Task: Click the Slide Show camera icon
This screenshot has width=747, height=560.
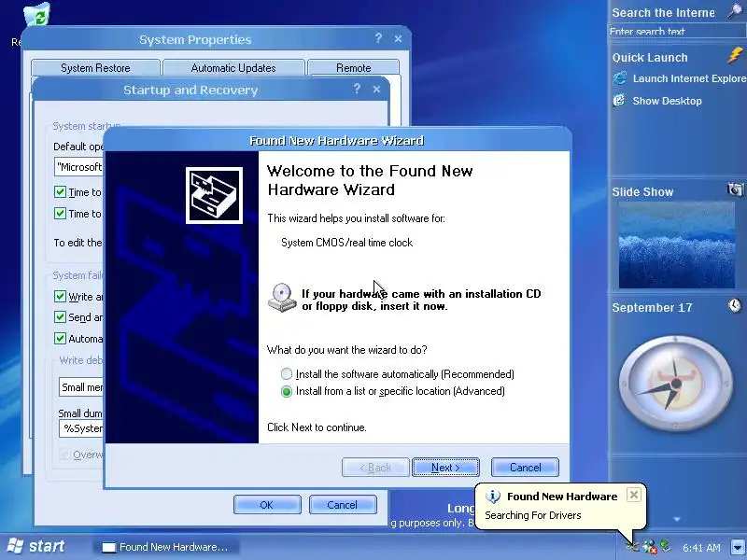Action: pos(735,189)
